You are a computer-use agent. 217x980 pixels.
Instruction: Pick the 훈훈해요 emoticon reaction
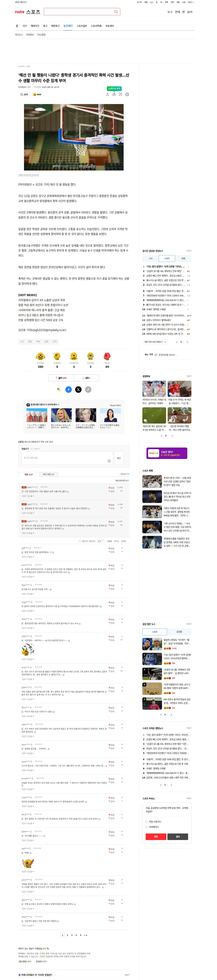click(x=57, y=356)
